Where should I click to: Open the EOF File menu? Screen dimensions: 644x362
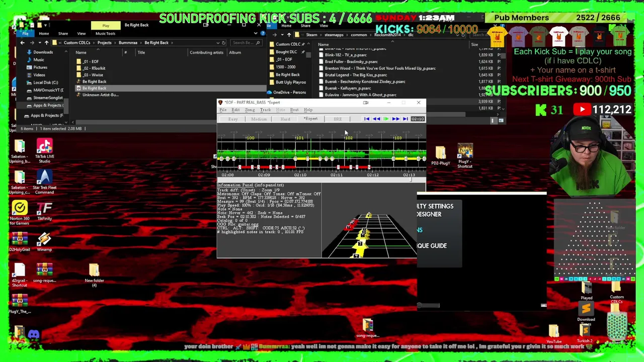pos(223,110)
